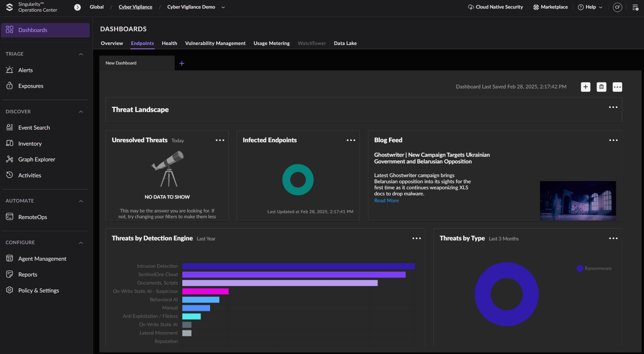Open Cloud Native Security

point(495,7)
